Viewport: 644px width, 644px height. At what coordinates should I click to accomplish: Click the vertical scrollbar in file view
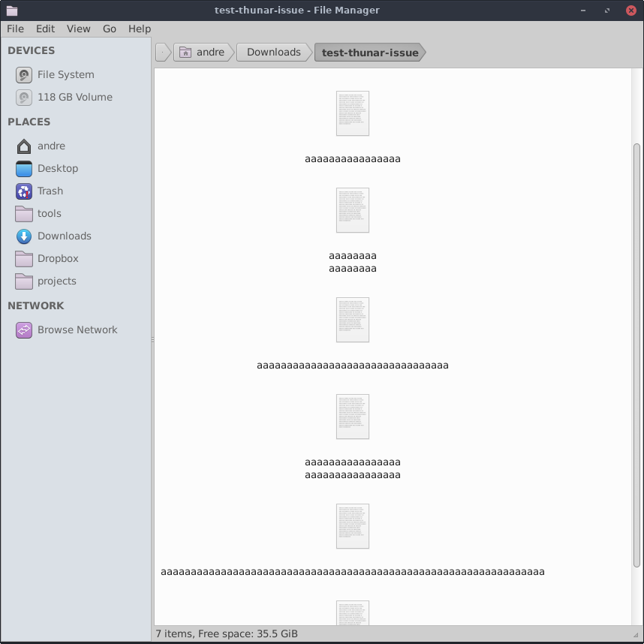[x=637, y=353]
